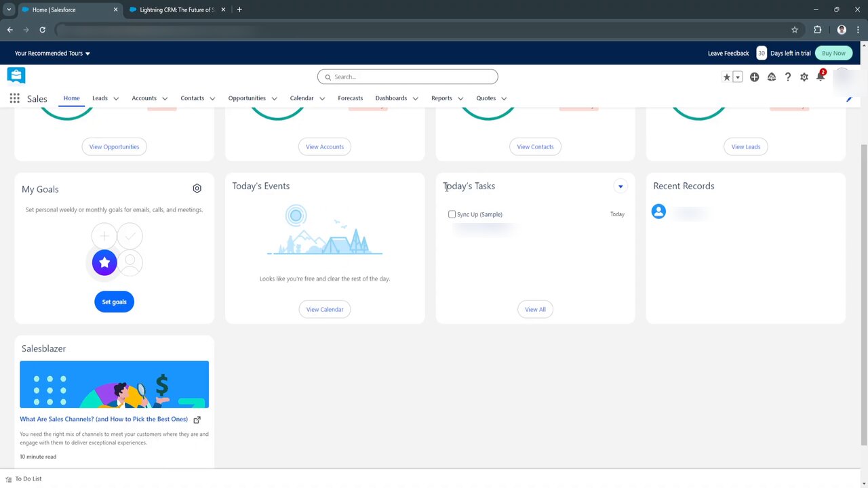Go to the Home navigation tab
The width and height of the screenshot is (868, 488).
(71, 98)
